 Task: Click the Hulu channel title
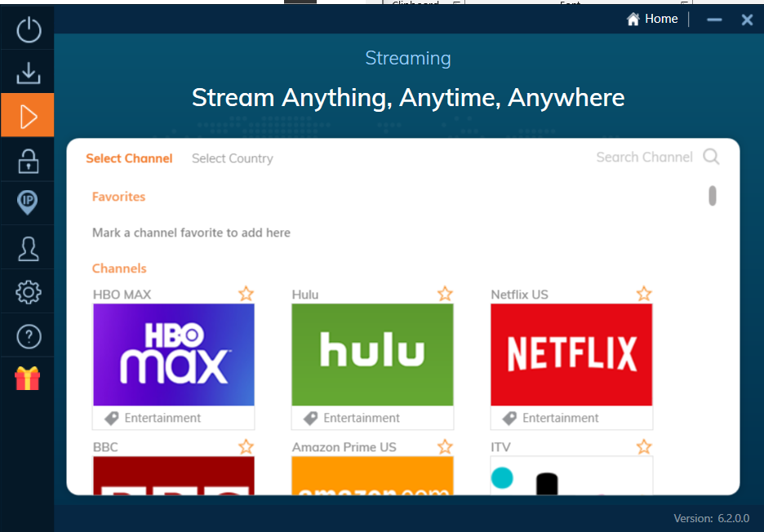point(305,295)
